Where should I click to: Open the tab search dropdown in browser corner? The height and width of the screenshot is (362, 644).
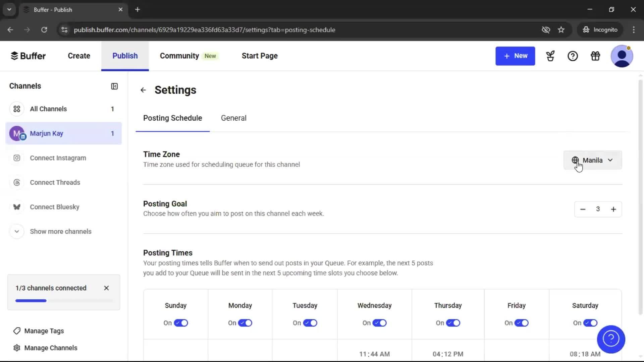click(9, 9)
